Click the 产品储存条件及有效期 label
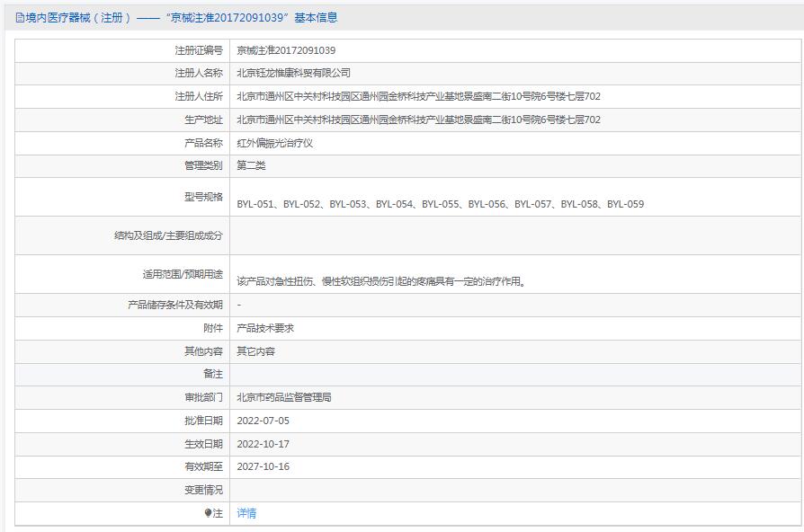The height and width of the screenshot is (532, 804). click(x=175, y=305)
